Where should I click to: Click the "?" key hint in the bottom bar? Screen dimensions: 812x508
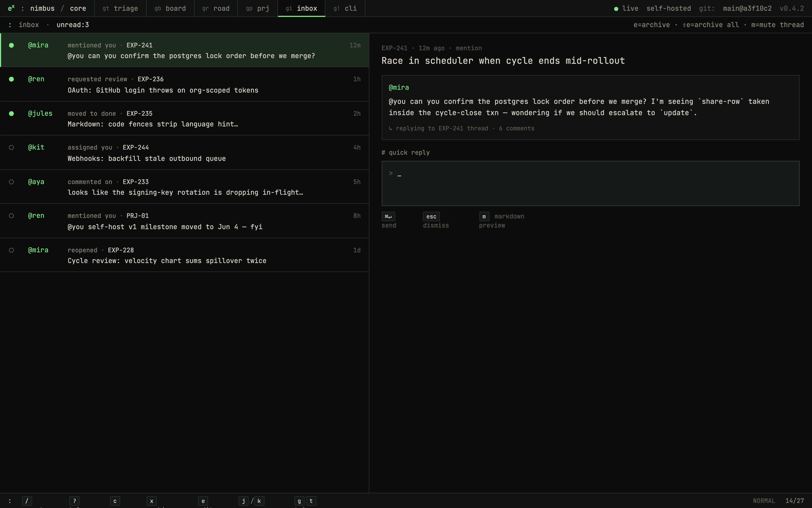(74, 501)
